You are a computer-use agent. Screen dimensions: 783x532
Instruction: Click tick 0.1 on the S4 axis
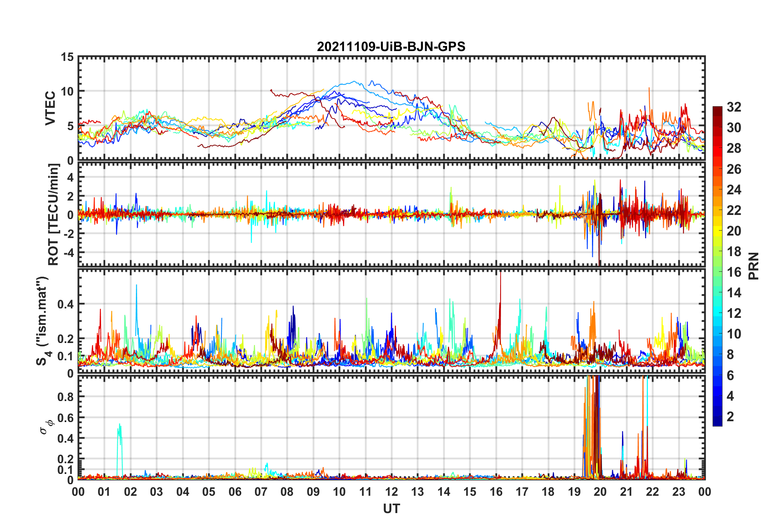pyautogui.click(x=65, y=356)
